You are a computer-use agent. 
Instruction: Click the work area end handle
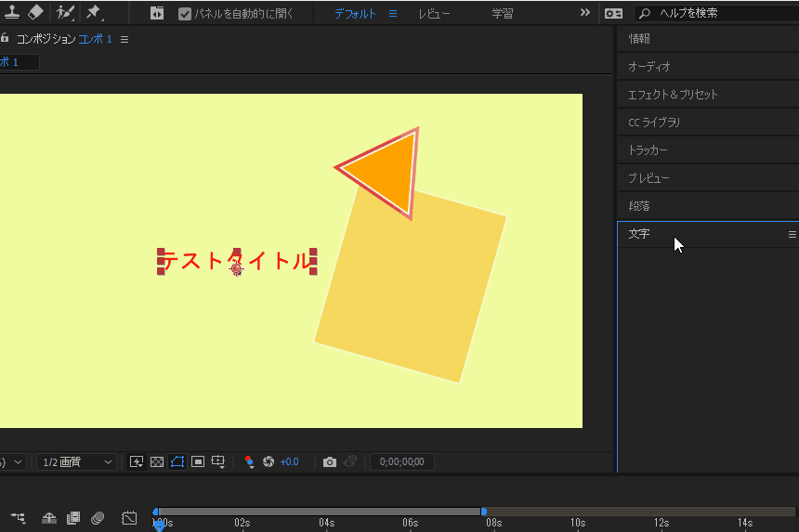[x=483, y=512]
